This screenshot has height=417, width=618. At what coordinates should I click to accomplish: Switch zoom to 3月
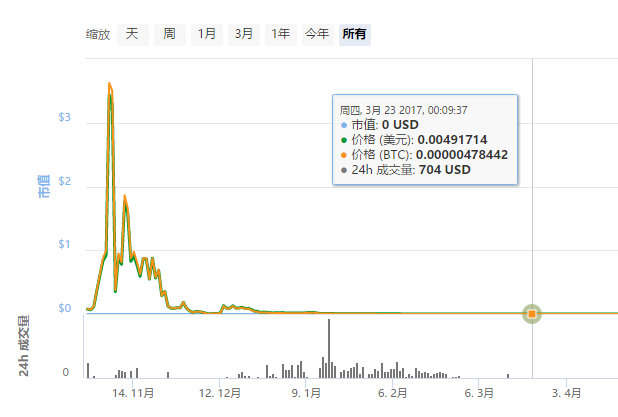[x=243, y=34]
